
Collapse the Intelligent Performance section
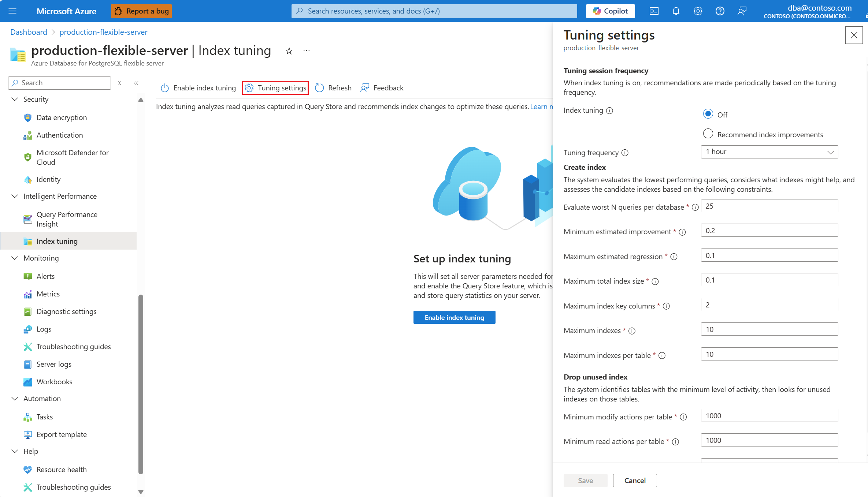click(15, 196)
